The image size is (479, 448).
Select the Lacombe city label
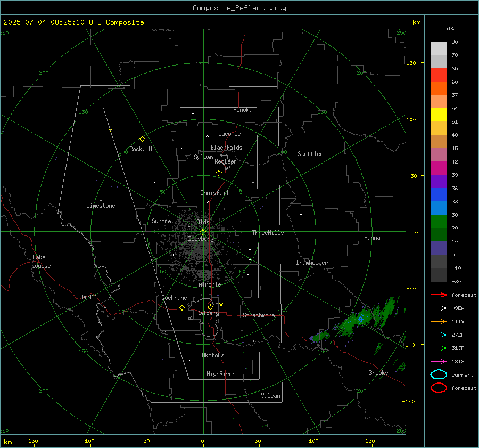tap(229, 134)
